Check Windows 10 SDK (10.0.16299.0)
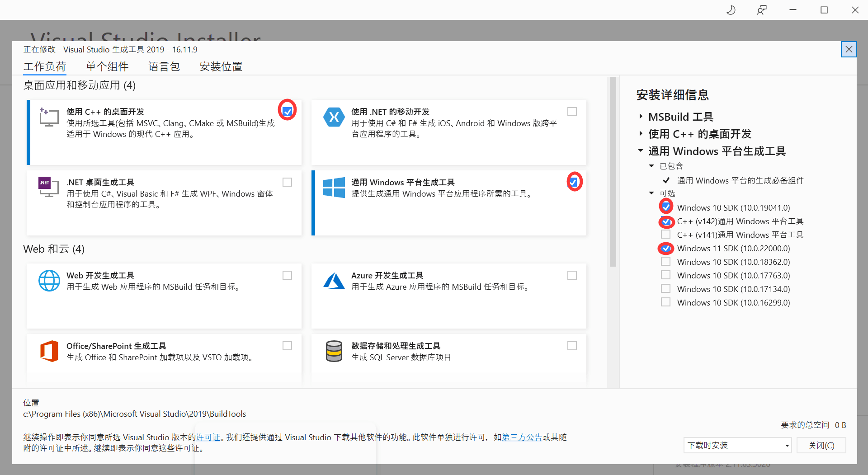Image resolution: width=868 pixels, height=475 pixels. click(x=666, y=302)
